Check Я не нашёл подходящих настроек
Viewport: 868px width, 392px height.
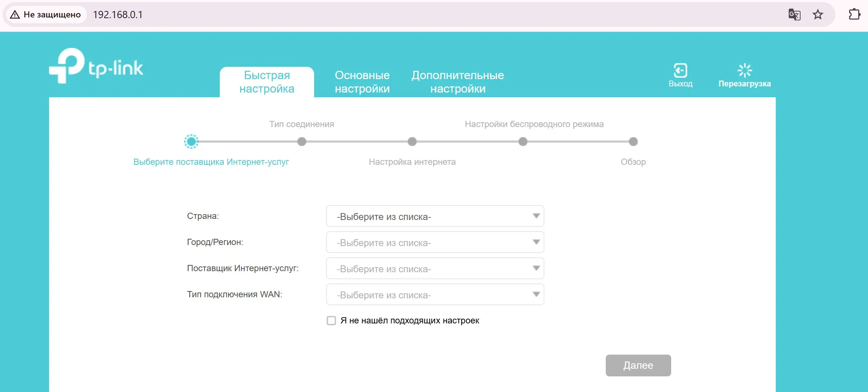pyautogui.click(x=331, y=320)
